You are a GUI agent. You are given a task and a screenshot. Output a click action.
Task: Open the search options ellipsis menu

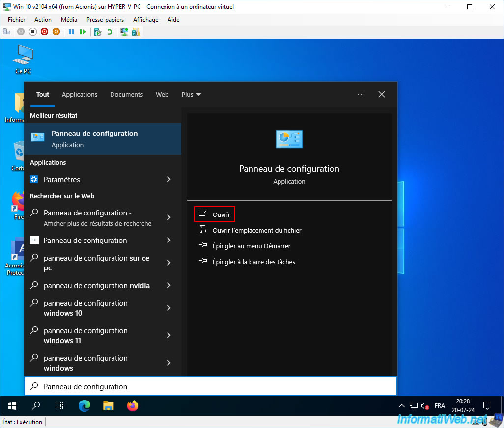tap(361, 94)
